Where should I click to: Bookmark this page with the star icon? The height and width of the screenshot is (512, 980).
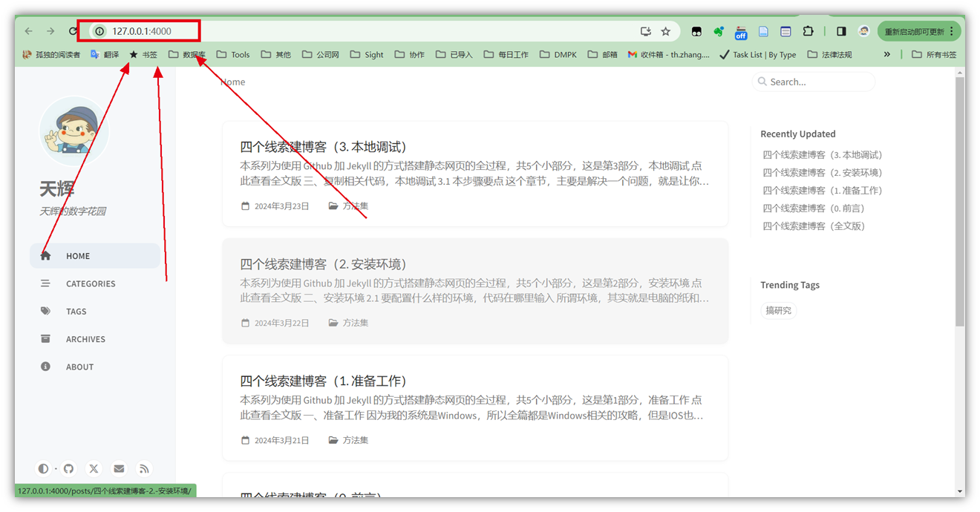point(666,31)
